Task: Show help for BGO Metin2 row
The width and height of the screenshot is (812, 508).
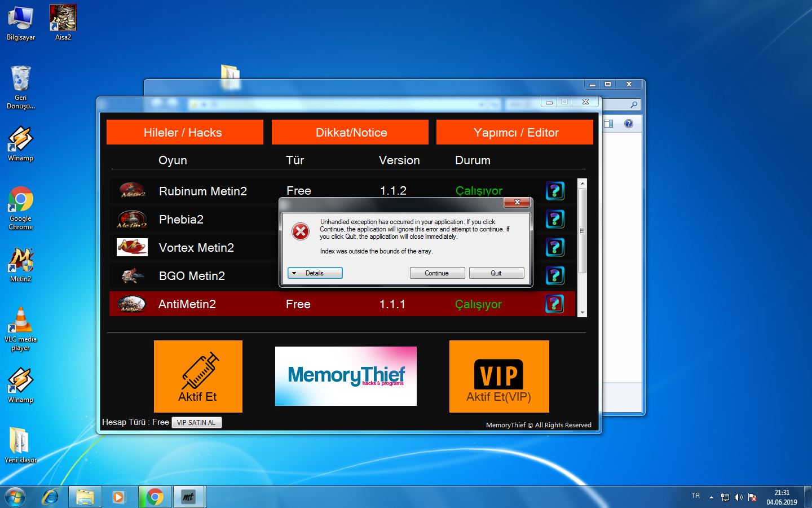Action: point(555,275)
